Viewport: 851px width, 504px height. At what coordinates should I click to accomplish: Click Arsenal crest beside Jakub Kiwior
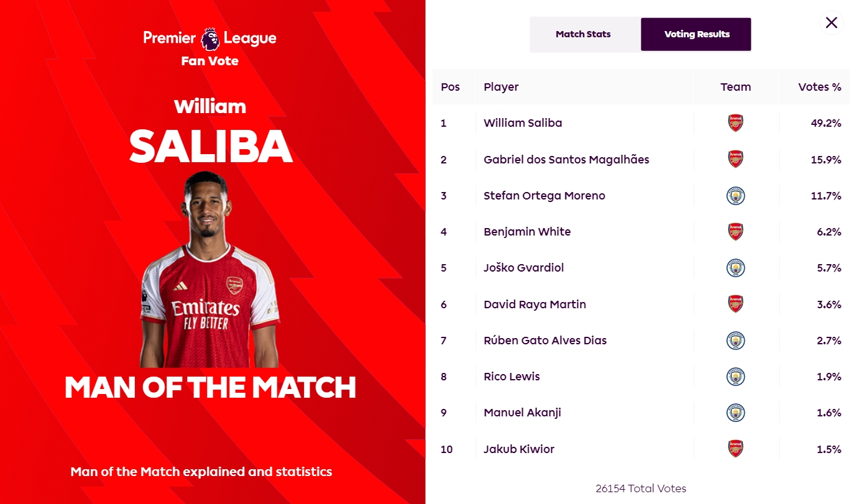click(x=735, y=449)
